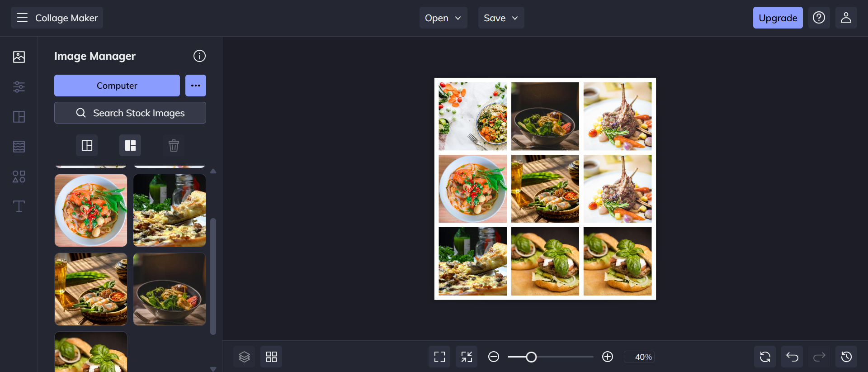Select the burger thumbnail in Image Manager
Image resolution: width=868 pixels, height=372 pixels.
coord(91,352)
